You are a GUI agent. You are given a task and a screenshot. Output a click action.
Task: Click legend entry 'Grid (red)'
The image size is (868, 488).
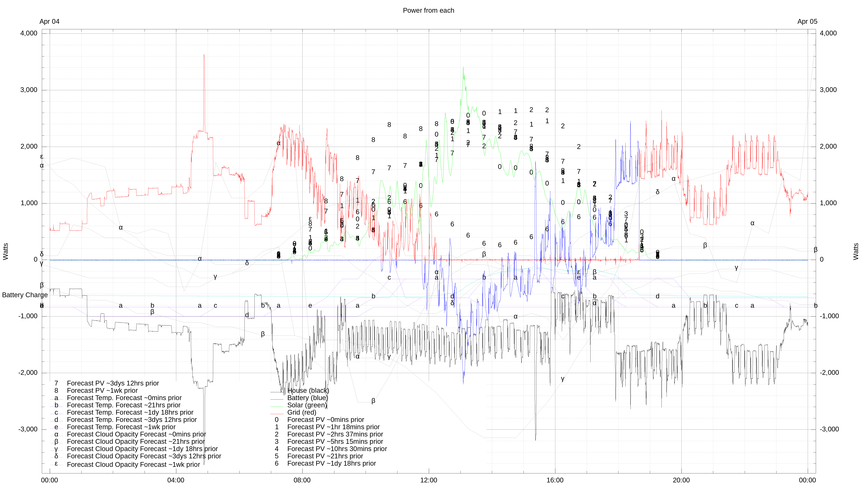click(302, 413)
